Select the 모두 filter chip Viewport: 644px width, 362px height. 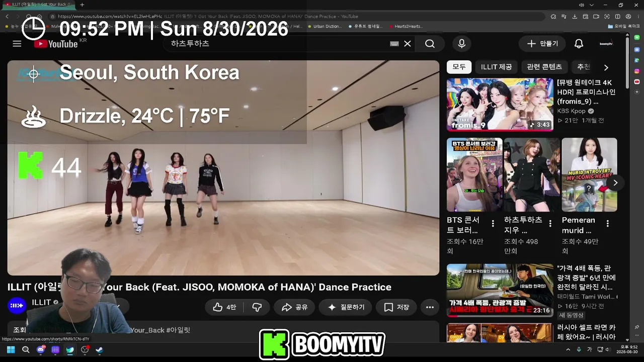pos(459,67)
